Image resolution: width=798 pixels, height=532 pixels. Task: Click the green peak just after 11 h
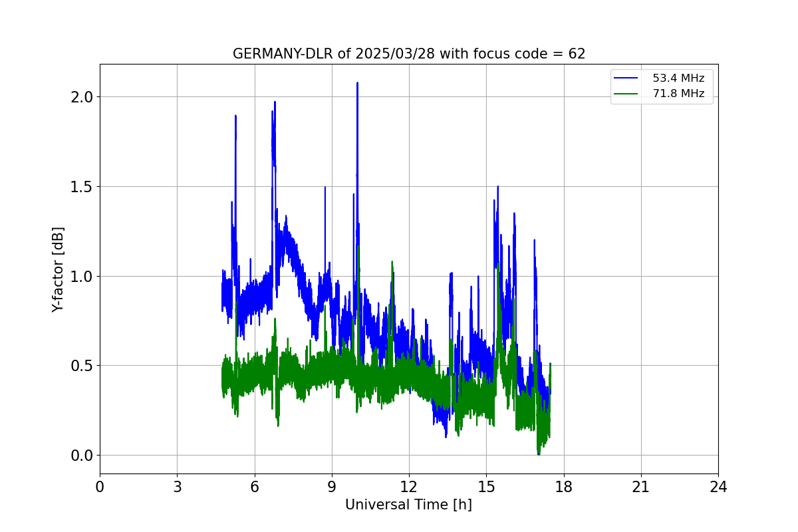tap(392, 262)
